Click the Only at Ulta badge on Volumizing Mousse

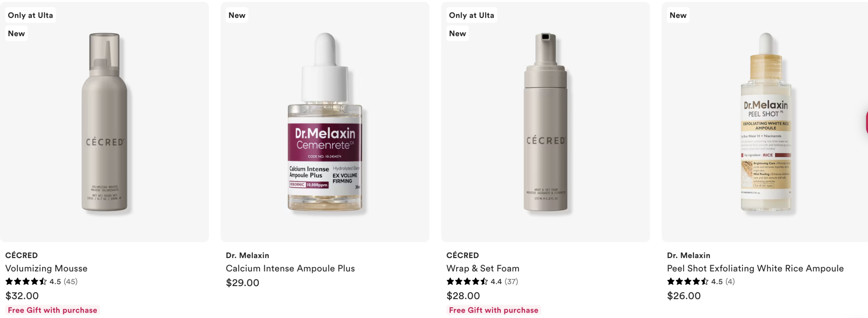(x=31, y=15)
